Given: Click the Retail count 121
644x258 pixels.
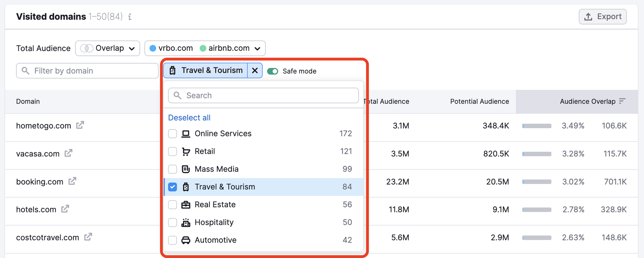Looking at the screenshot, I should pyautogui.click(x=346, y=151).
